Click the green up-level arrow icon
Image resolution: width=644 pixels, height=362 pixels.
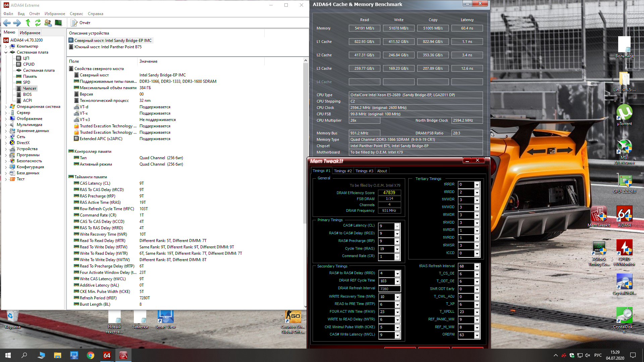[x=28, y=23]
